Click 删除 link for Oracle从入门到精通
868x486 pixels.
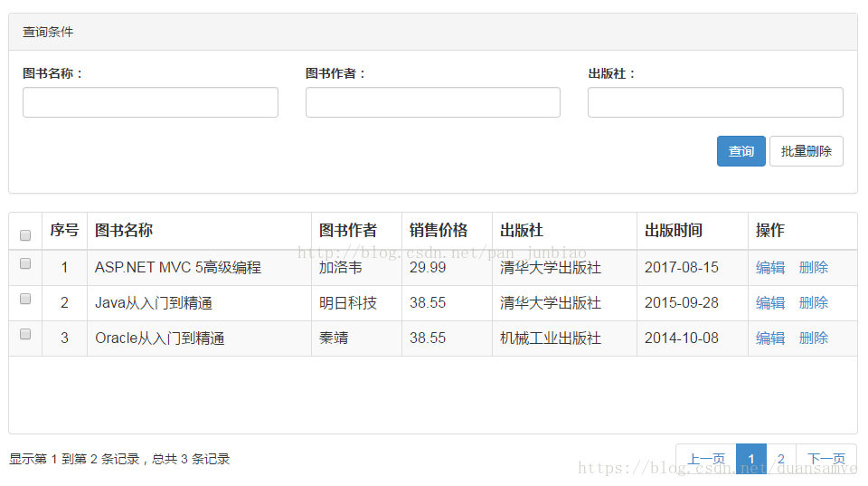(813, 338)
